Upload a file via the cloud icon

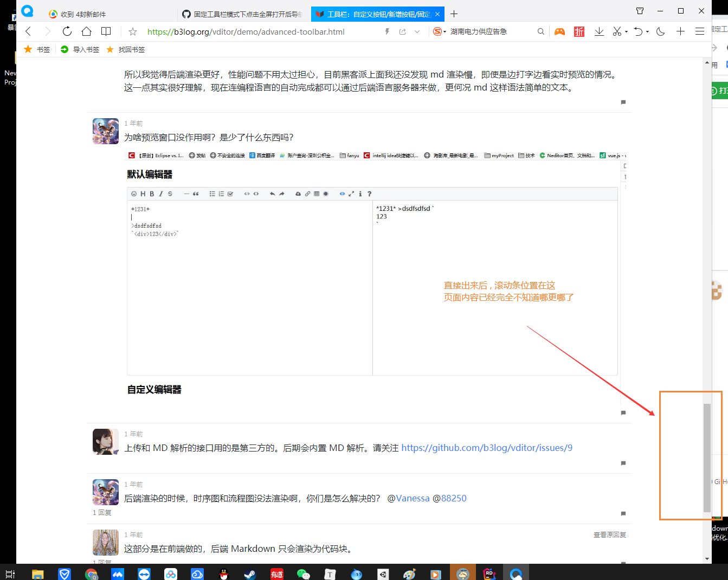(x=298, y=194)
